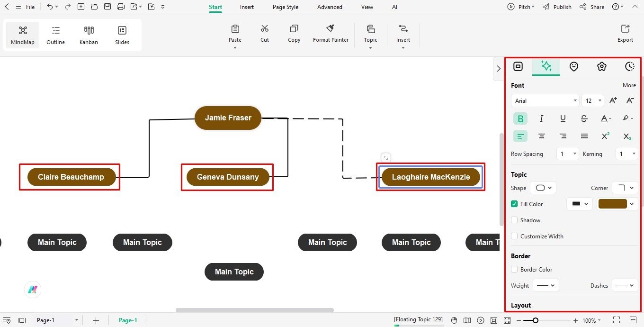Open the Page-1 selector dropdown
The image size is (644, 327).
click(57, 320)
